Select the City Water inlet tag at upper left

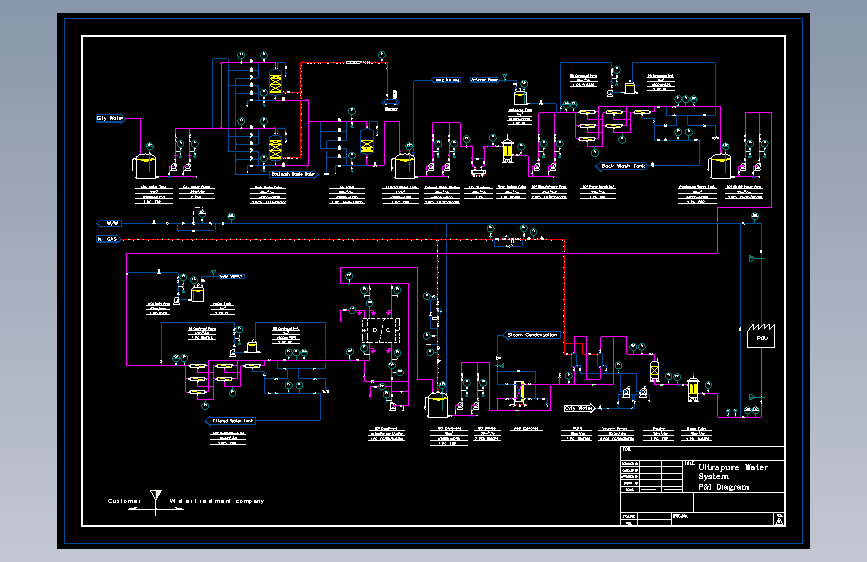coord(111,118)
